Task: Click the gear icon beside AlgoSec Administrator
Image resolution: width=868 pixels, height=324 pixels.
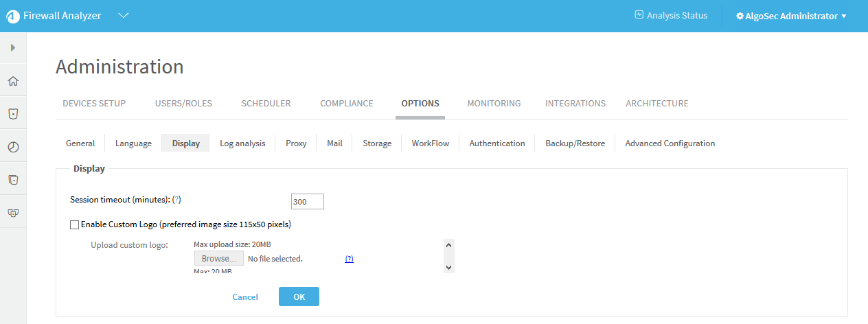Action: point(740,16)
